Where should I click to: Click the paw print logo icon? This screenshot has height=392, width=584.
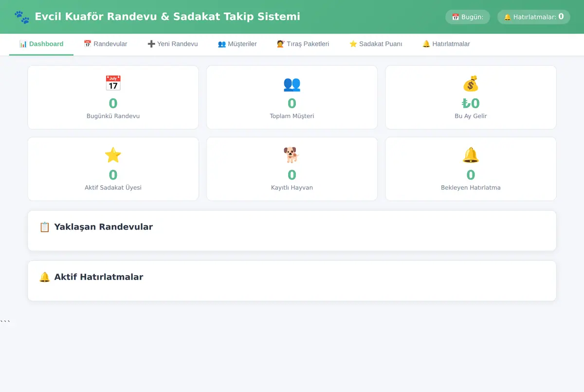click(x=22, y=17)
